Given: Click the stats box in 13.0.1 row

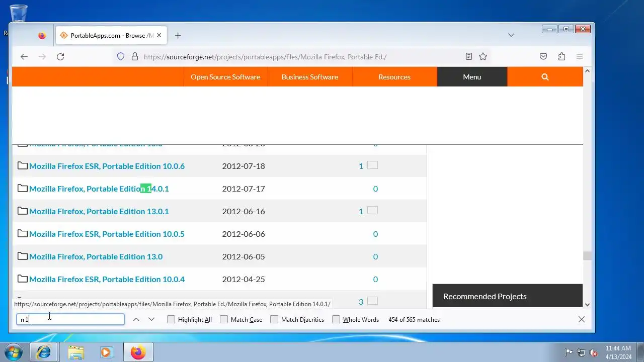Looking at the screenshot, I should (x=372, y=210).
